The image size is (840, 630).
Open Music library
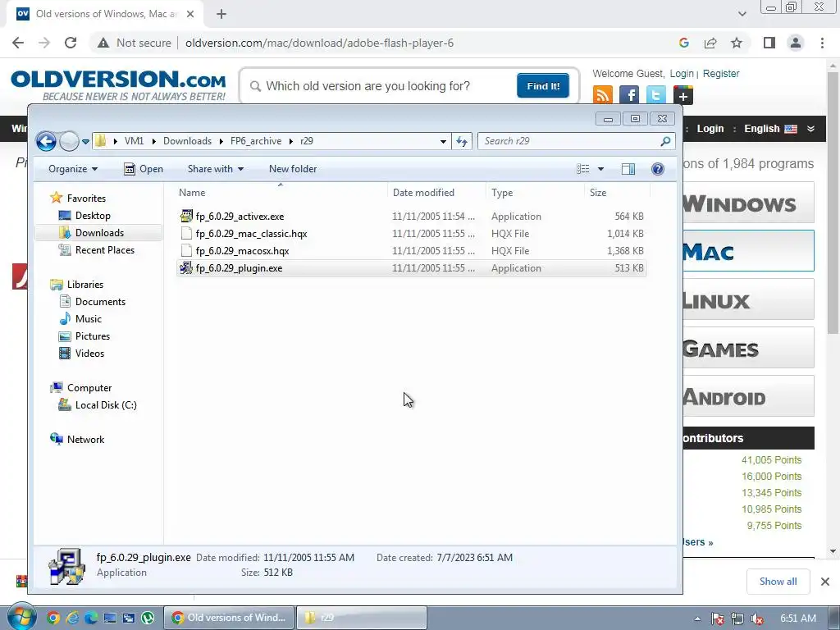pyautogui.click(x=88, y=319)
